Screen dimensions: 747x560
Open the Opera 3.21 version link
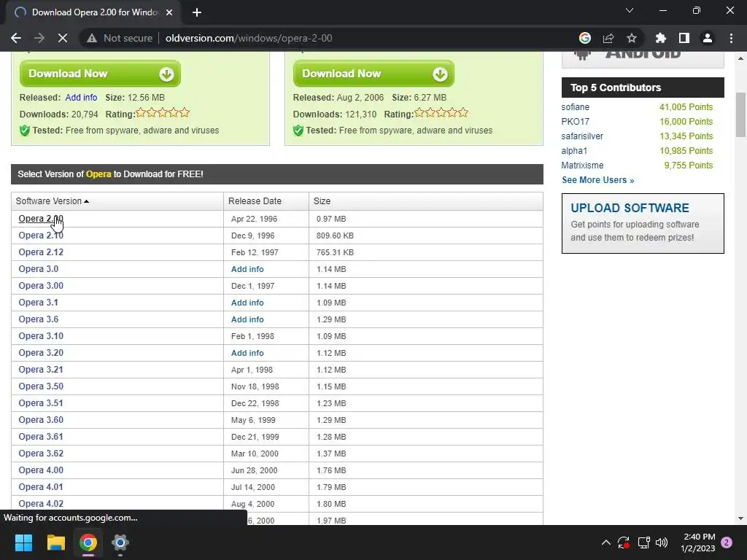[x=41, y=370]
